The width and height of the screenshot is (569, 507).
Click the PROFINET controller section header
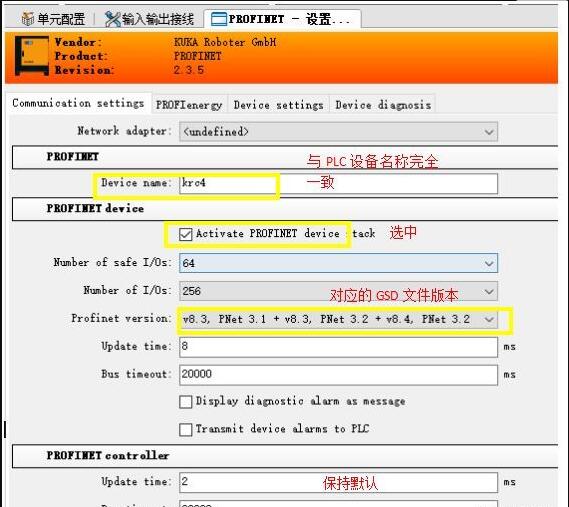pos(285,456)
